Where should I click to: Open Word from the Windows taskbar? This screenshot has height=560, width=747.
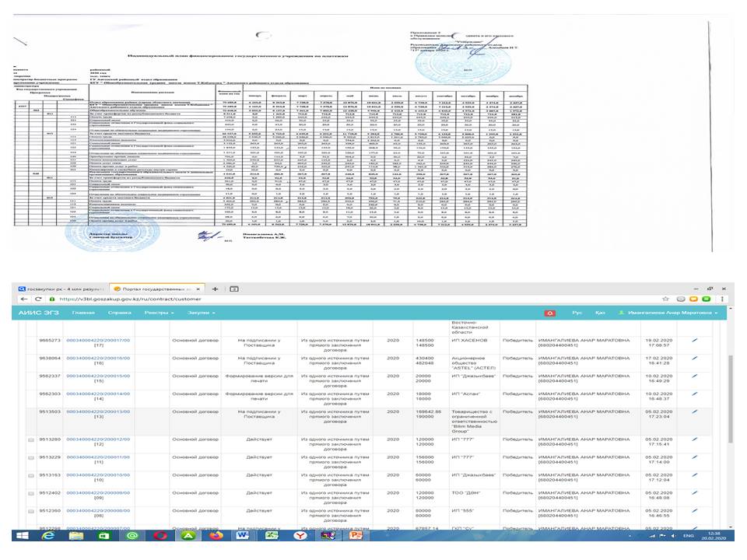242,536
